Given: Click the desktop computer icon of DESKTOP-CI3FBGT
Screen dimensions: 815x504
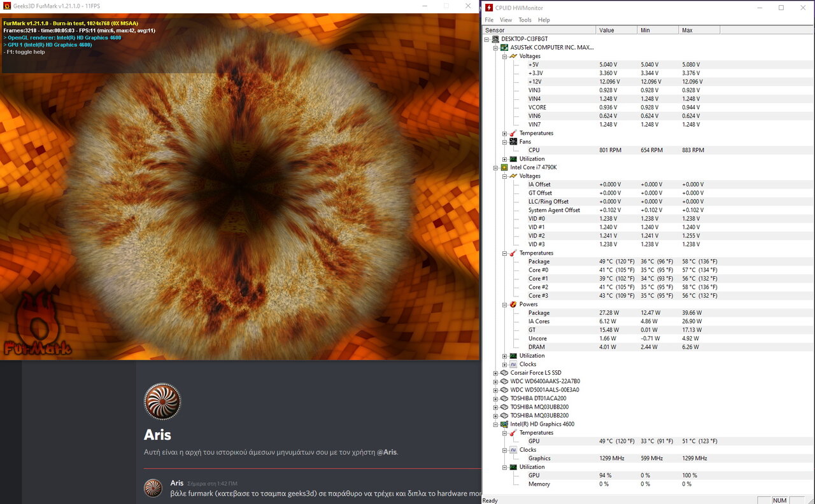Looking at the screenshot, I should 495,39.
